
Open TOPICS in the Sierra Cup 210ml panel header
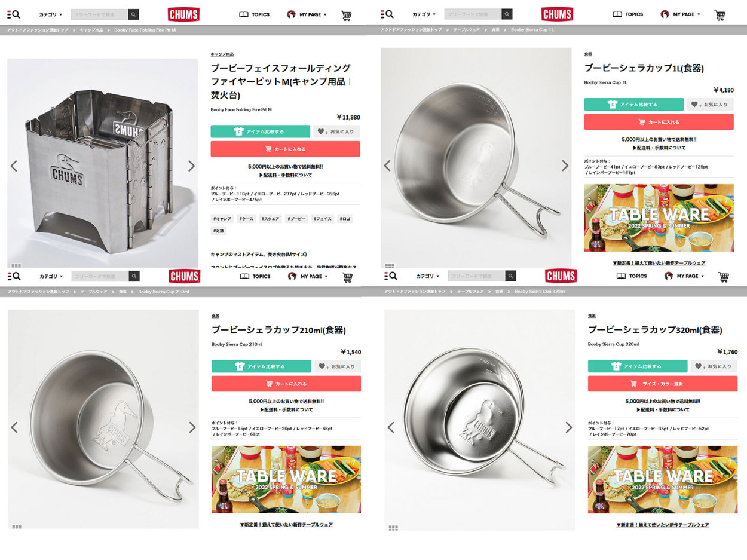click(x=255, y=276)
